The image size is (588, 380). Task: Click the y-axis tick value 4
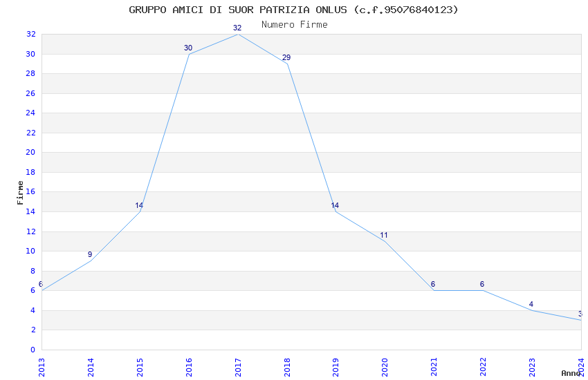click(x=33, y=310)
